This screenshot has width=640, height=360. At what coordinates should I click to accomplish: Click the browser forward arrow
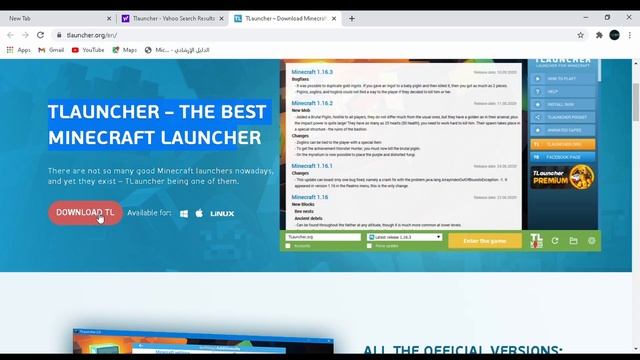click(x=25, y=35)
